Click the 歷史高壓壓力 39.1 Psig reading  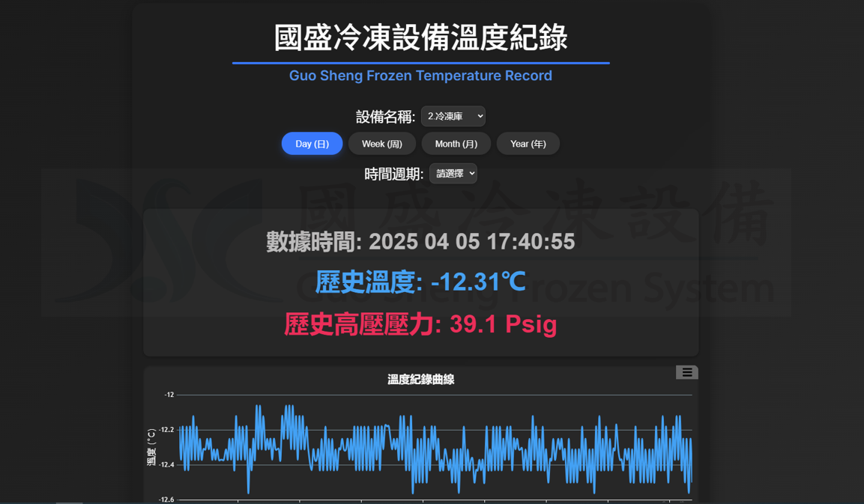[x=420, y=324]
